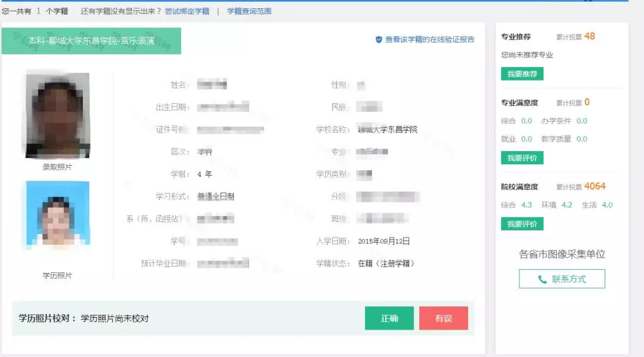
Task: Click the 各省市图像采集单位 heading
Action: [562, 254]
